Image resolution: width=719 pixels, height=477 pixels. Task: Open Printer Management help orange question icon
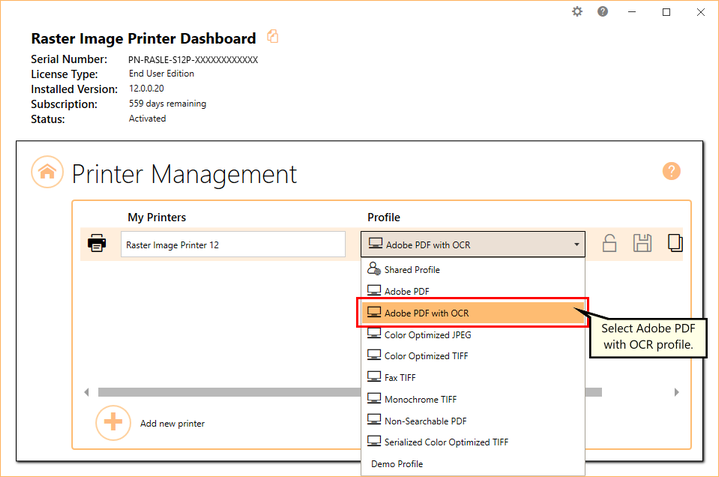[671, 171]
